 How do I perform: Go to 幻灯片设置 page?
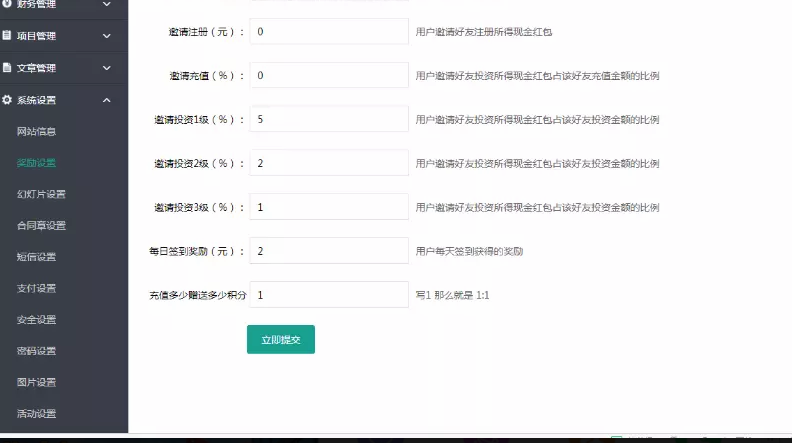tap(41, 194)
